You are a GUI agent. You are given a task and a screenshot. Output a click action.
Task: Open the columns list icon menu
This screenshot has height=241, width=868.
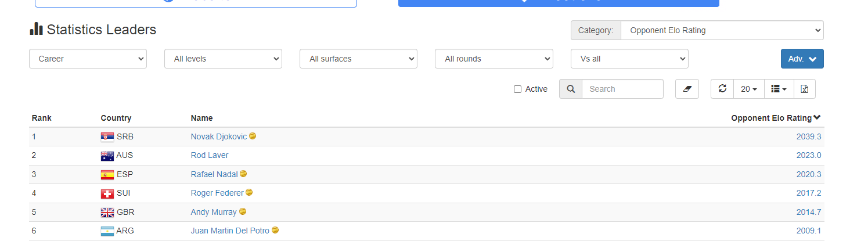779,89
